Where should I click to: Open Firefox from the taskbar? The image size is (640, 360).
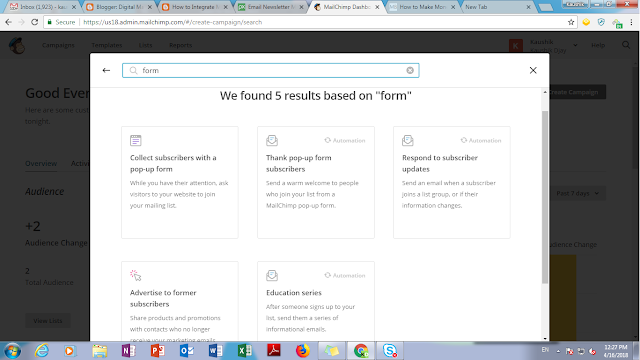302,351
